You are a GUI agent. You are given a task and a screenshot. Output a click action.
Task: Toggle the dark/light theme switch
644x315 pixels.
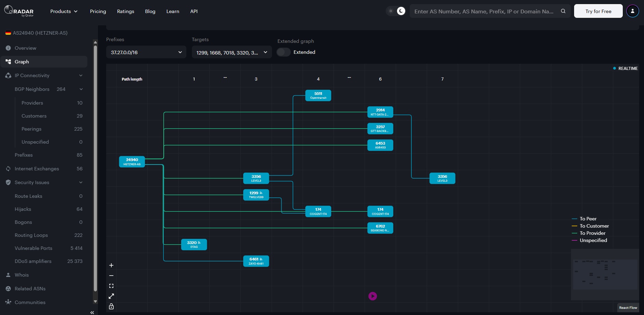coord(396,11)
